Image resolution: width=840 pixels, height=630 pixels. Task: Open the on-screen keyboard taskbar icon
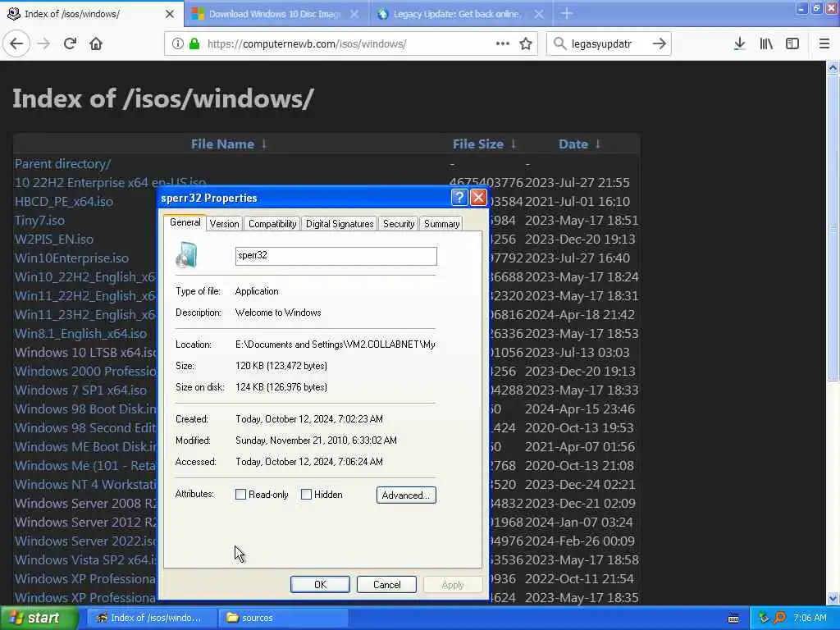tap(733, 619)
